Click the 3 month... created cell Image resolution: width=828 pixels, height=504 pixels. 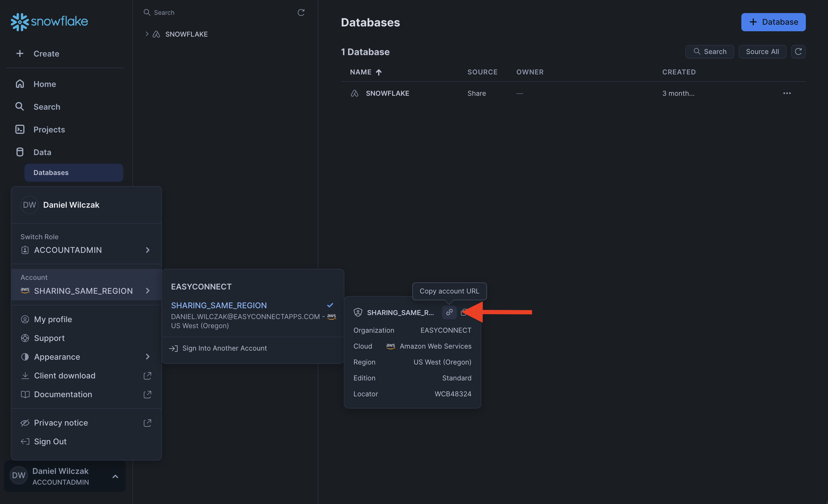[678, 93]
